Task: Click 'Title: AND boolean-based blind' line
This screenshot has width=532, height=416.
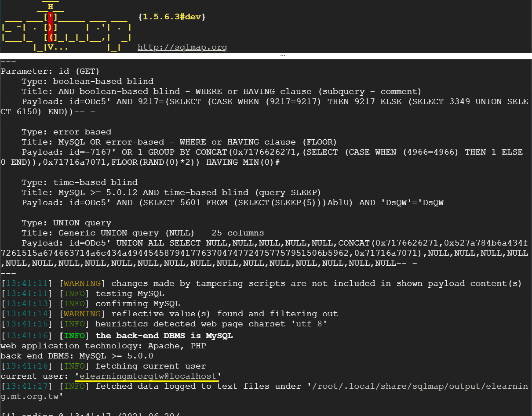Action: pyautogui.click(x=221, y=91)
